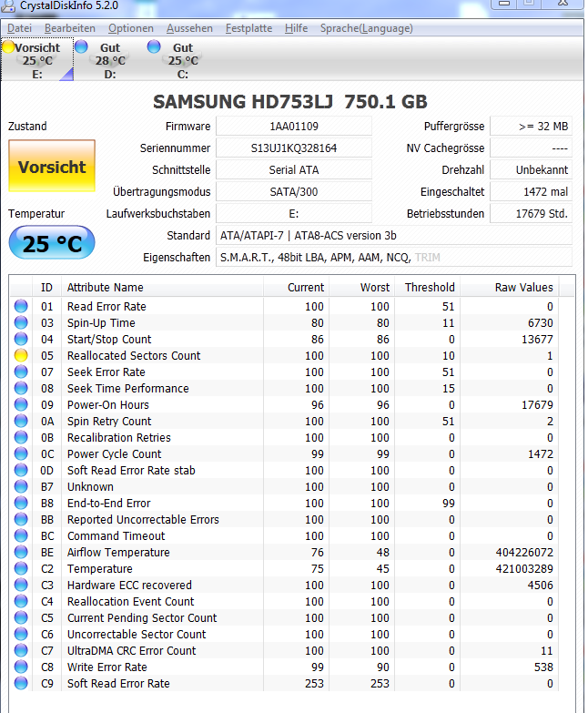Click the yellow warning icon for Reallocated Sectors Count
The image size is (588, 713).
[21, 355]
